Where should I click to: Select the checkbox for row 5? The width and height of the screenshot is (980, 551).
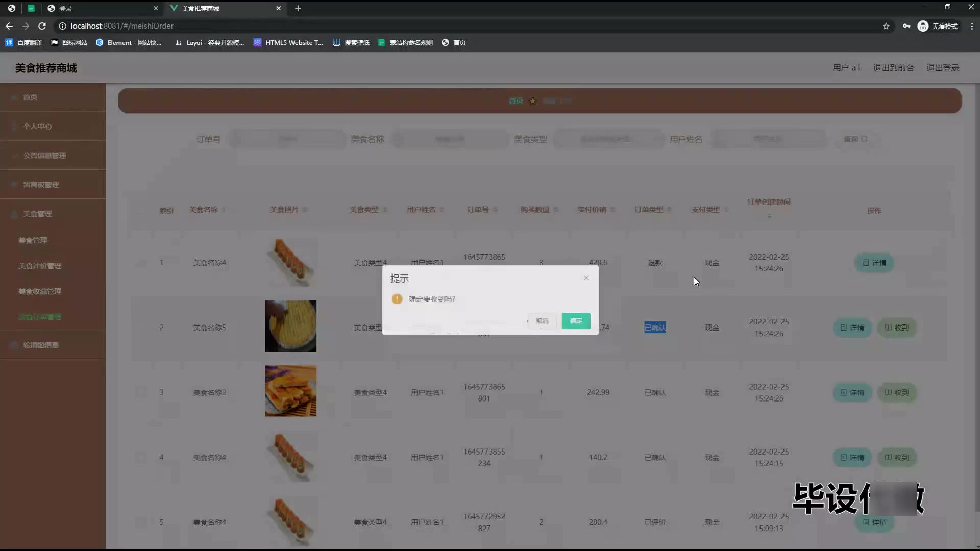coord(141,522)
